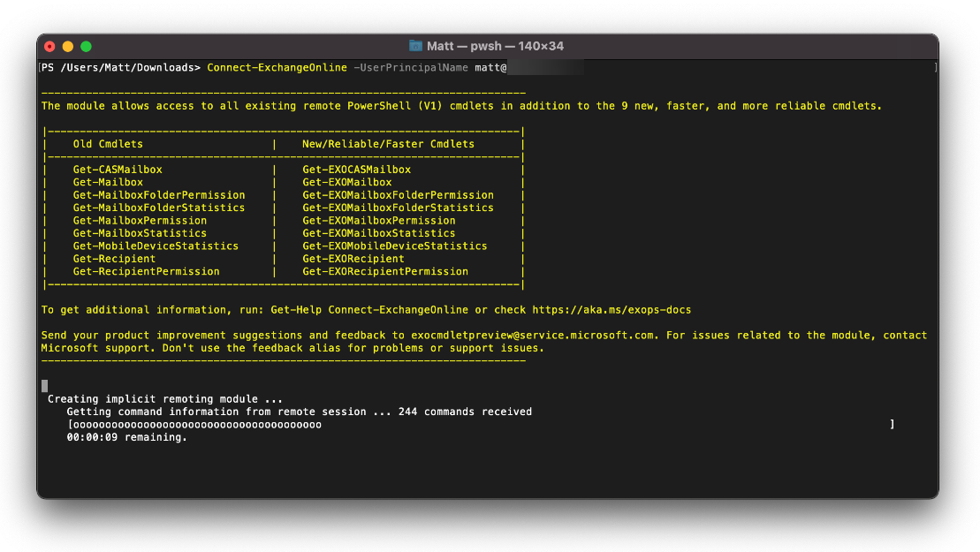
Task: Select the Get-EXOMailboxFolderStatistics cmdlet text
Action: [x=398, y=208]
